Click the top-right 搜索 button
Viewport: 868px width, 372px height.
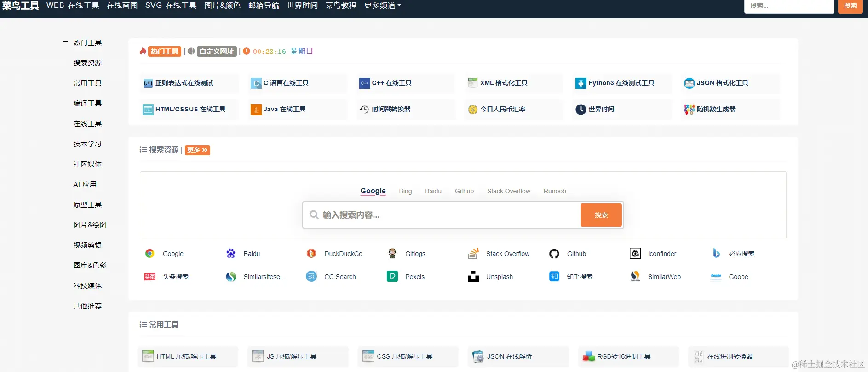pos(850,6)
